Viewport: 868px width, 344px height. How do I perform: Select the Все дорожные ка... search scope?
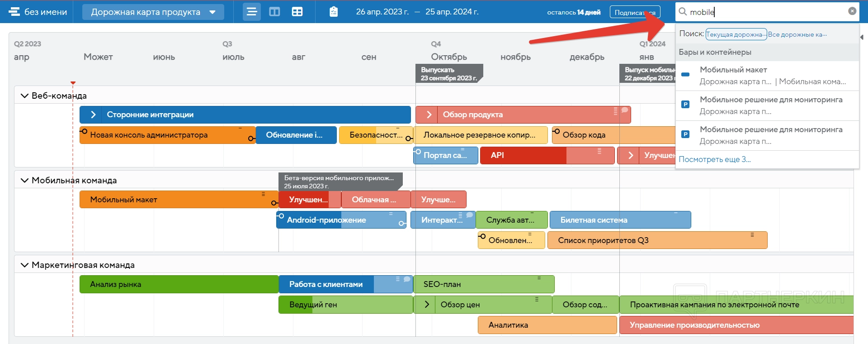coord(797,34)
